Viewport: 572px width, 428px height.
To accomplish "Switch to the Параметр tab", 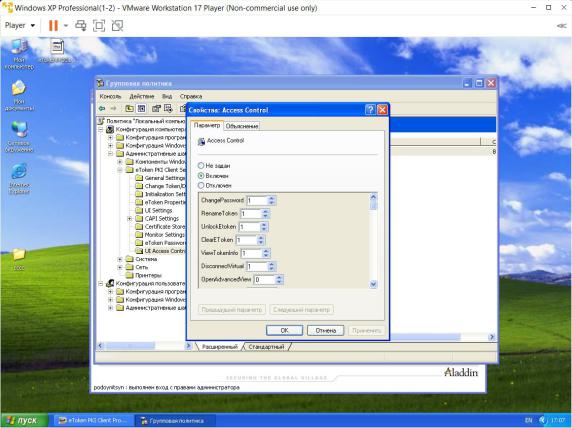I will click(x=207, y=125).
